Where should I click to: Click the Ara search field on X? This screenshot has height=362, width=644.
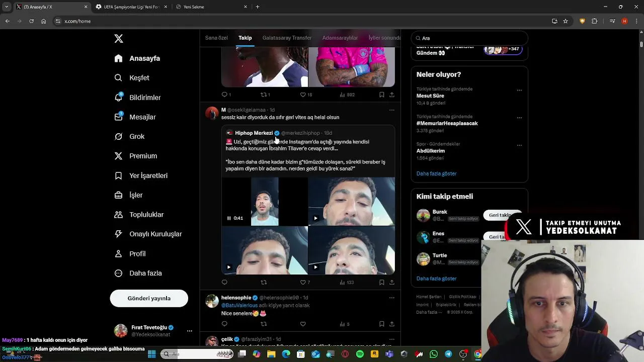469,38
